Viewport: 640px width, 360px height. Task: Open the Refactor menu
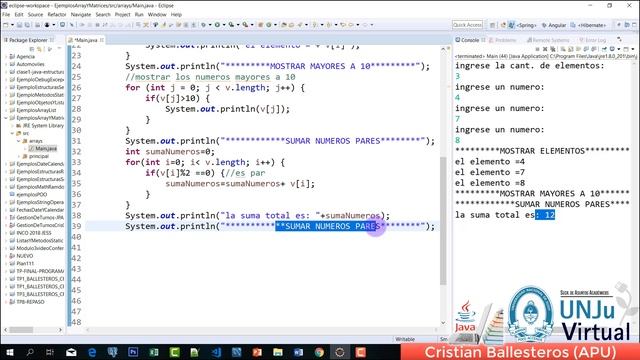(57, 14)
